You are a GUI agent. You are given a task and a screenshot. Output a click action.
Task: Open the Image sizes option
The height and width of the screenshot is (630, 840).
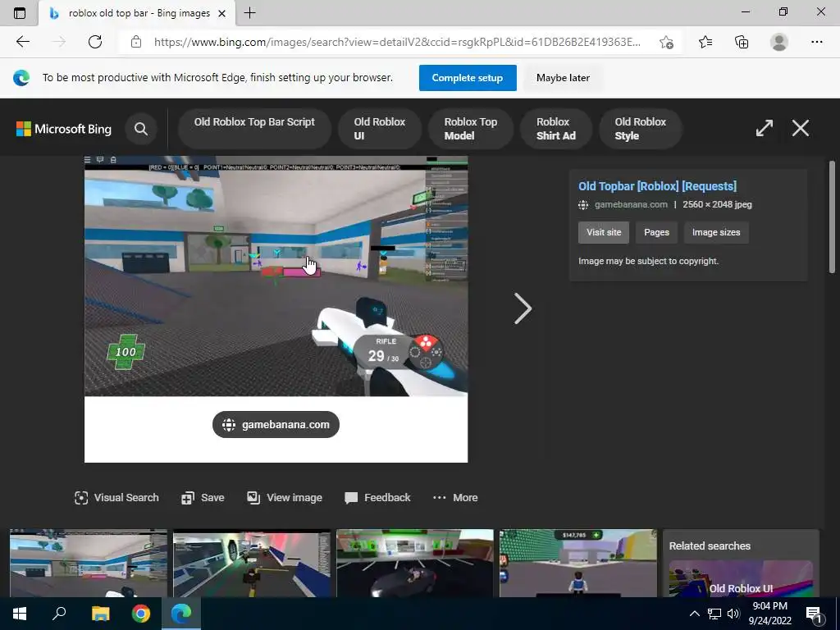click(715, 232)
